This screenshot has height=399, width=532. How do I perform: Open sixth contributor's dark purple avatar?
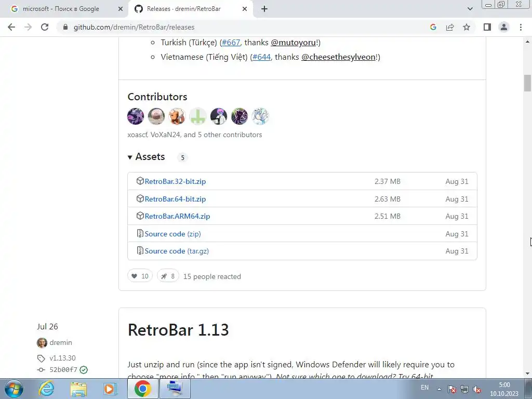pyautogui.click(x=239, y=116)
